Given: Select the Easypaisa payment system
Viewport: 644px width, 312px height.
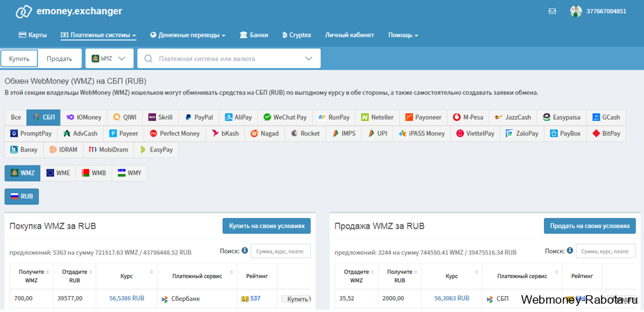Looking at the screenshot, I should [x=561, y=117].
